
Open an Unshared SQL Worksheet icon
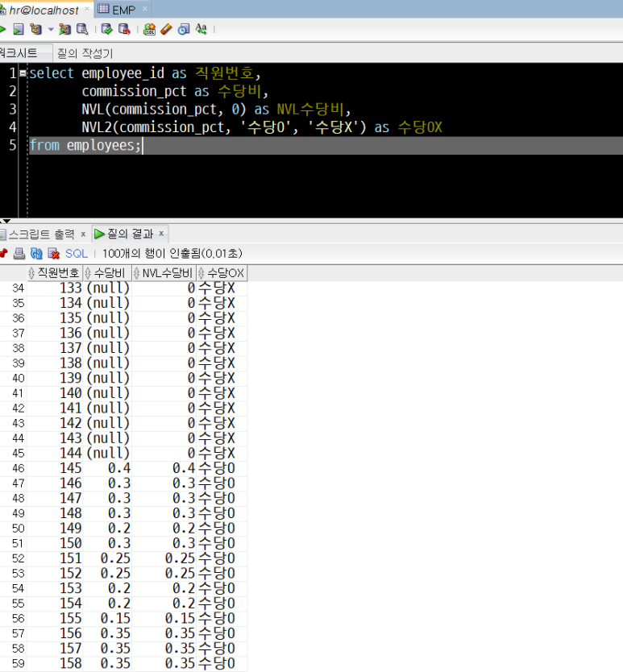click(x=150, y=29)
